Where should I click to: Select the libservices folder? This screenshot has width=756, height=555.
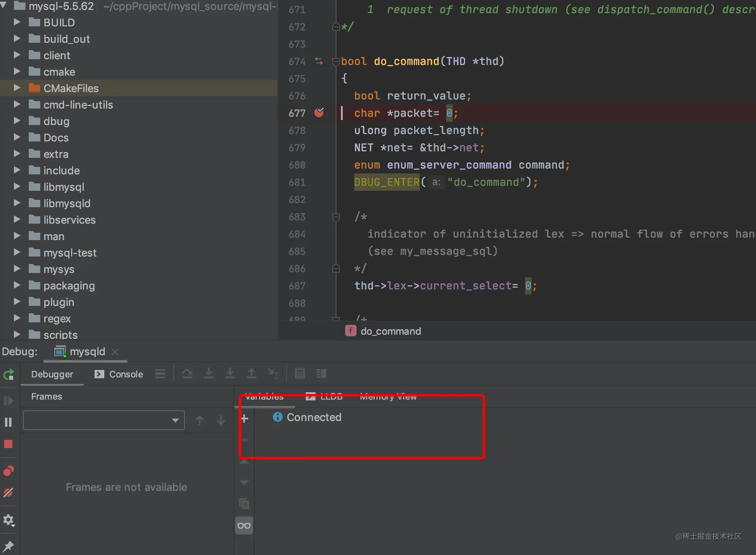point(69,220)
